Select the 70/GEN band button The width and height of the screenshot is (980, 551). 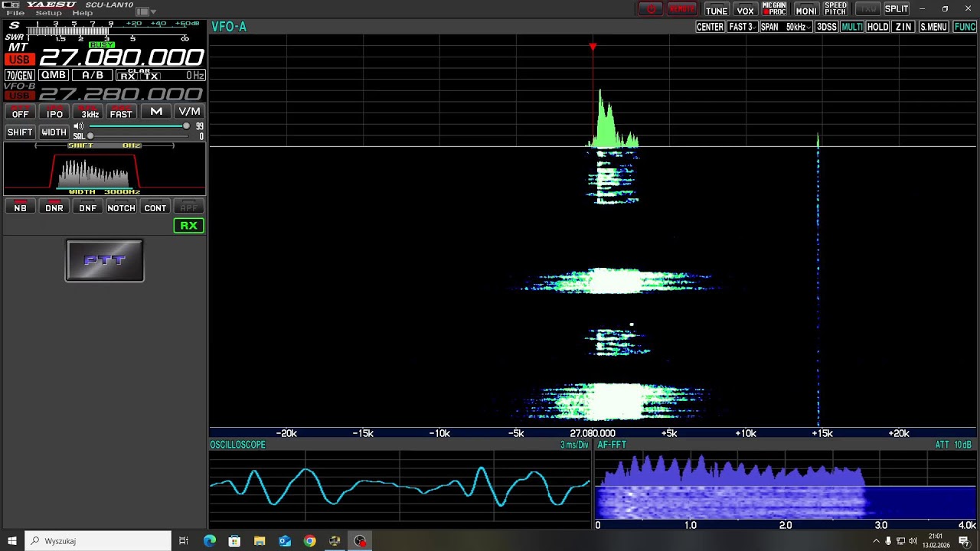tap(20, 75)
